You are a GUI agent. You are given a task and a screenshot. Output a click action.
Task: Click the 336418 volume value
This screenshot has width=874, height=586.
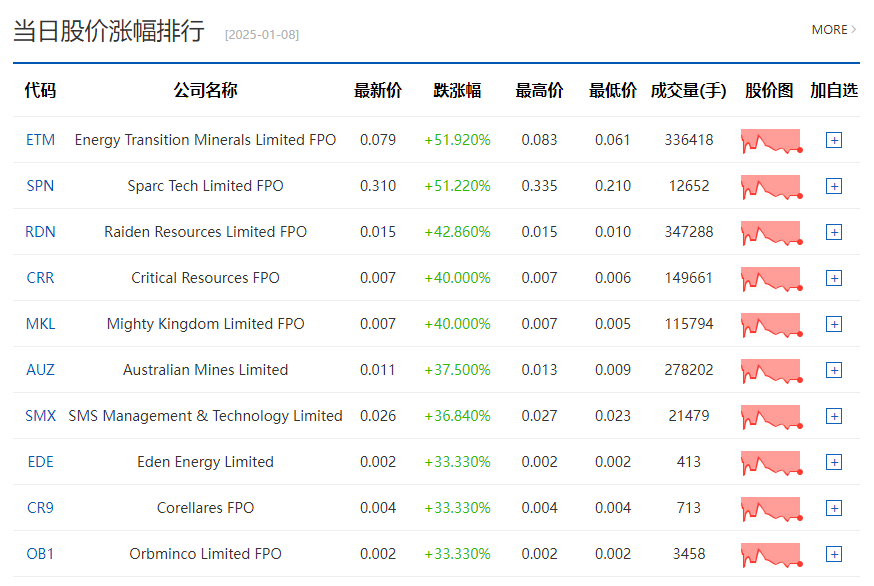pos(689,140)
